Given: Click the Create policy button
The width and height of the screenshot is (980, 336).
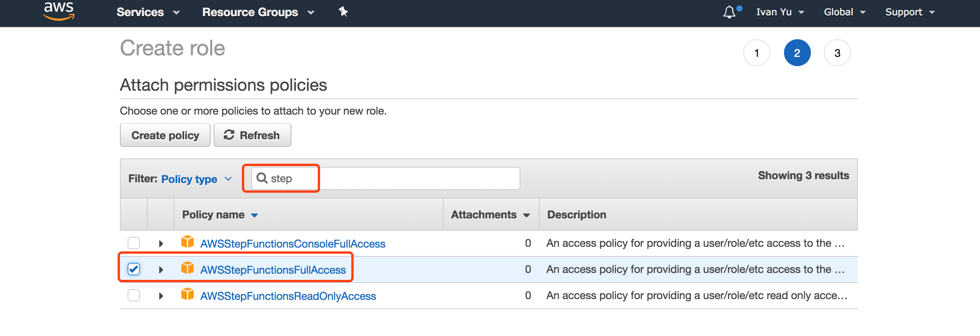Looking at the screenshot, I should click(x=165, y=135).
